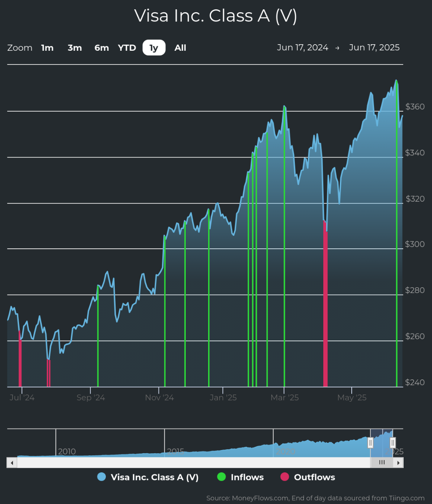The width and height of the screenshot is (432, 504).
Task: Click the green inflow line at early Nov '24
Action: tap(165, 312)
